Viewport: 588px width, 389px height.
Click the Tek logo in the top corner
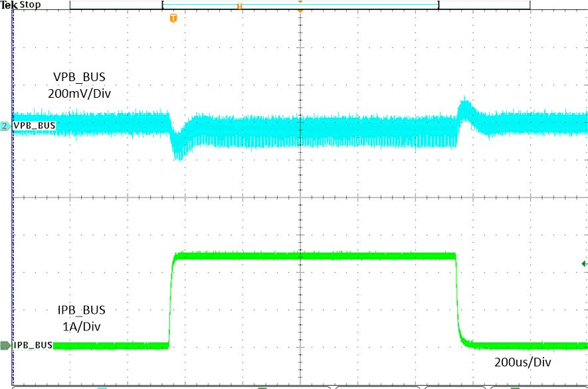click(8, 4)
